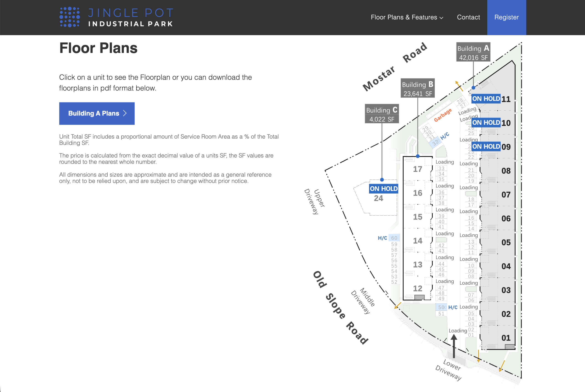
Task: Select unit 17 in Building B
Action: [417, 169]
